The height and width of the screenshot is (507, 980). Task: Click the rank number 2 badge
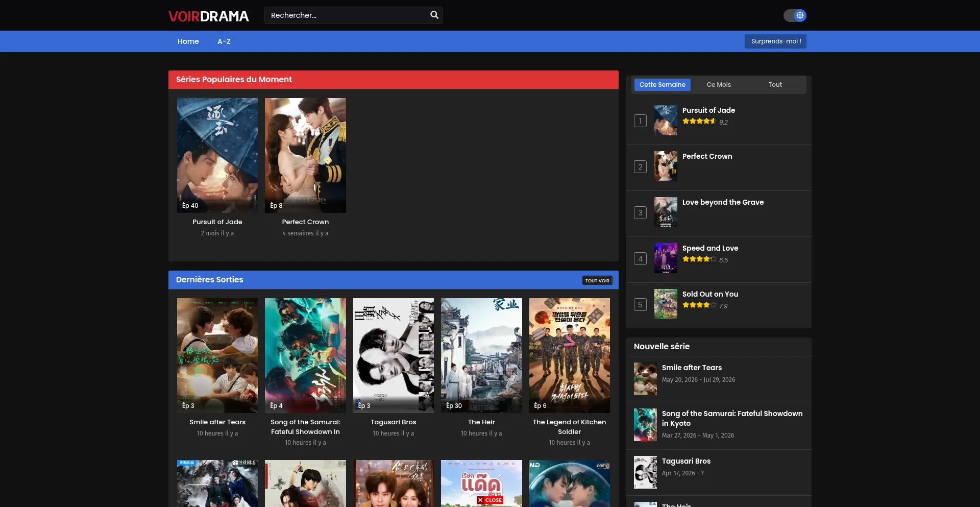640,166
